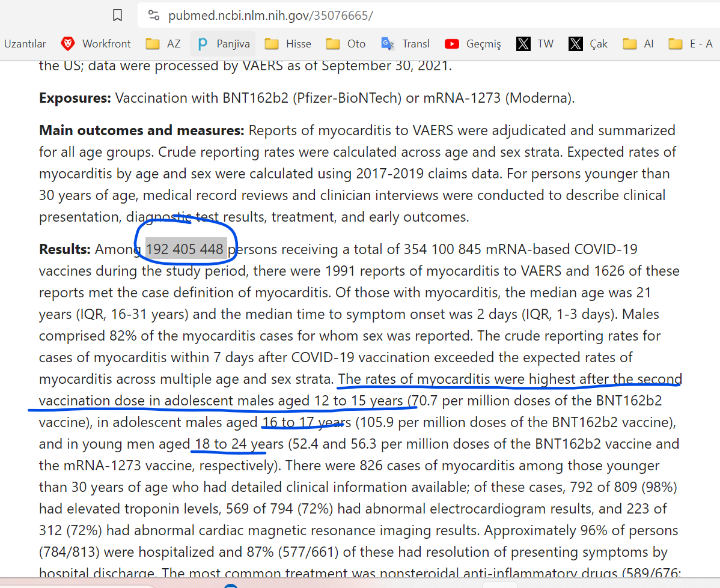
Task: Expand the AI bookmarks folder
Action: (638, 44)
